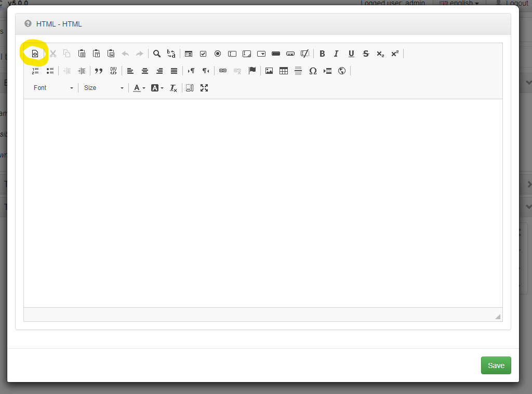532x394 pixels.
Task: Click the Cut scissors icon
Action: 53,54
